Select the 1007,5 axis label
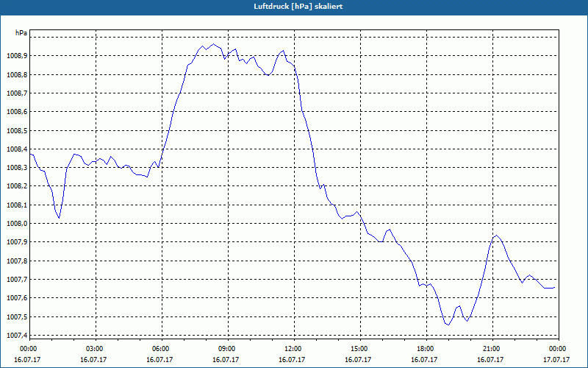 pos(17,317)
